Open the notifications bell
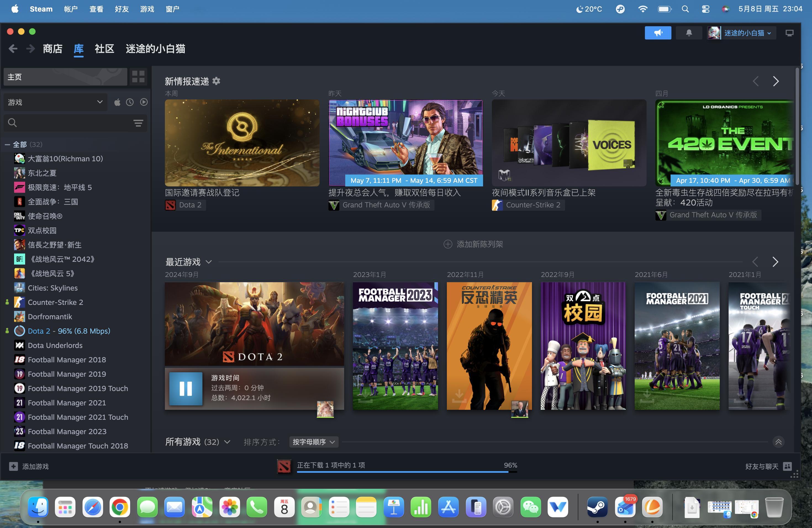The height and width of the screenshot is (528, 812). click(689, 33)
